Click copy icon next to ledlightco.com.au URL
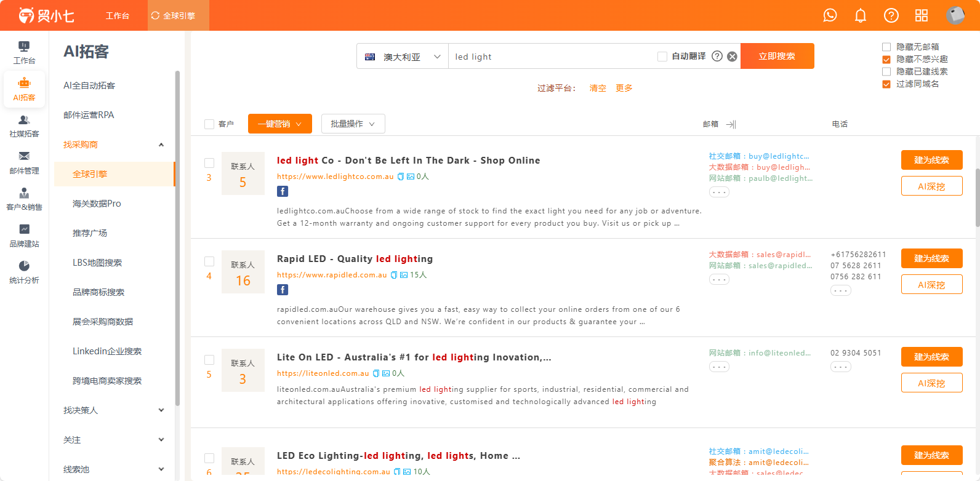 tap(401, 177)
